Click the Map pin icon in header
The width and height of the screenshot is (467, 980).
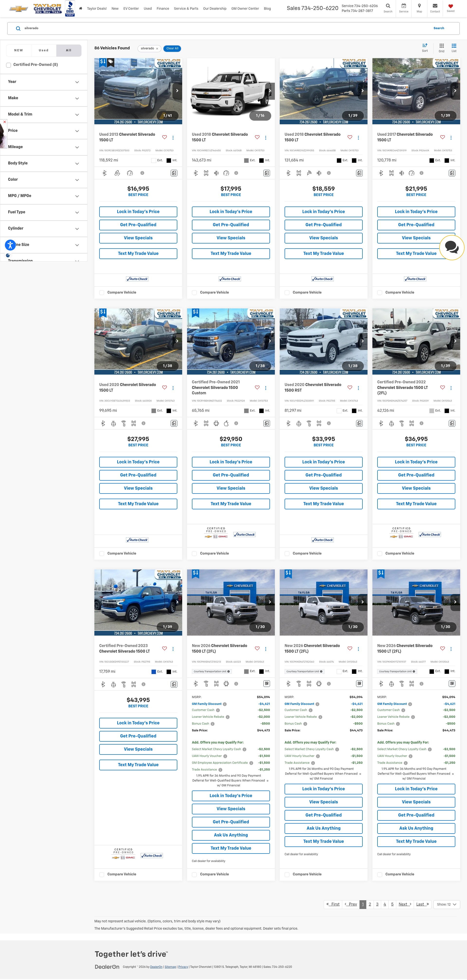pyautogui.click(x=419, y=6)
